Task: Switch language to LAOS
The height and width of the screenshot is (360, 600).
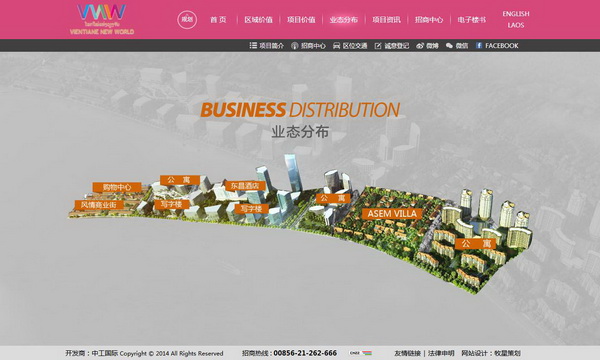Action: (x=515, y=25)
